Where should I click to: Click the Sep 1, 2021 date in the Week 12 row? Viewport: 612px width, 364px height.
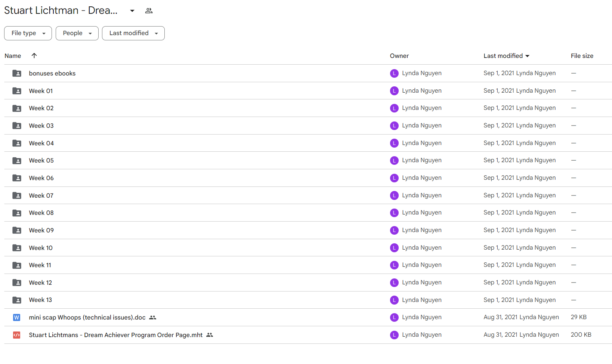coord(499,283)
